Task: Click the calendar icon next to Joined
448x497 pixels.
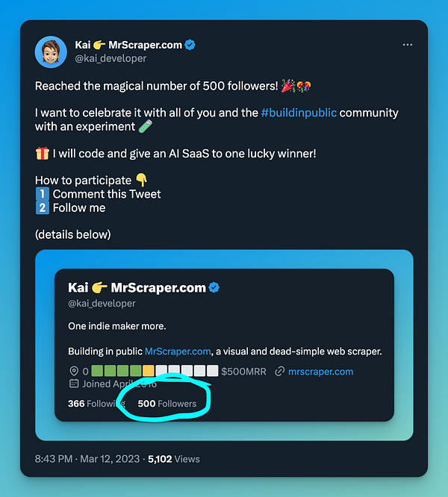Action: pos(74,384)
